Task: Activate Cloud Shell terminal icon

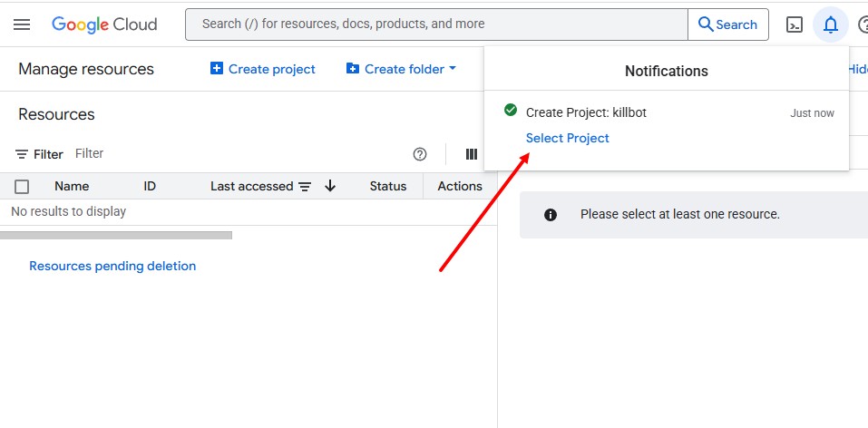Action: coord(795,24)
